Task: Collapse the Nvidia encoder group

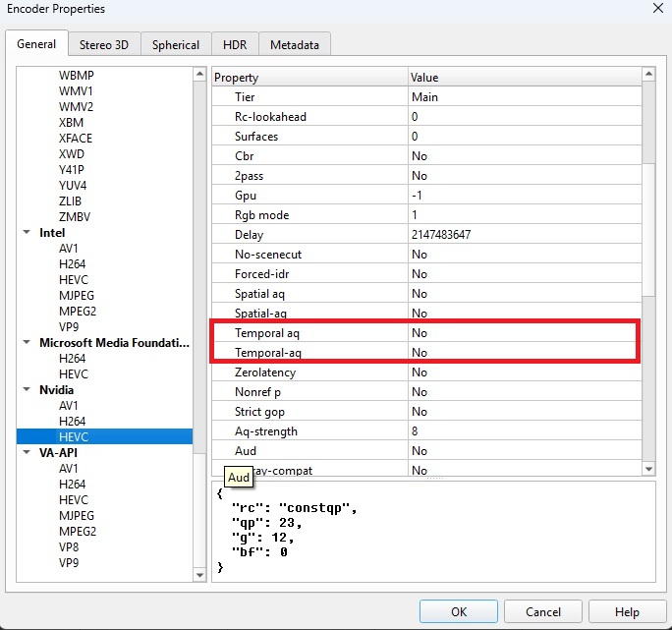Action: [x=27, y=389]
